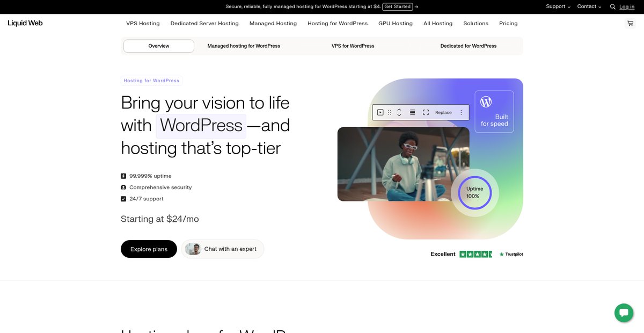Expand the Contact dropdown

click(589, 6)
